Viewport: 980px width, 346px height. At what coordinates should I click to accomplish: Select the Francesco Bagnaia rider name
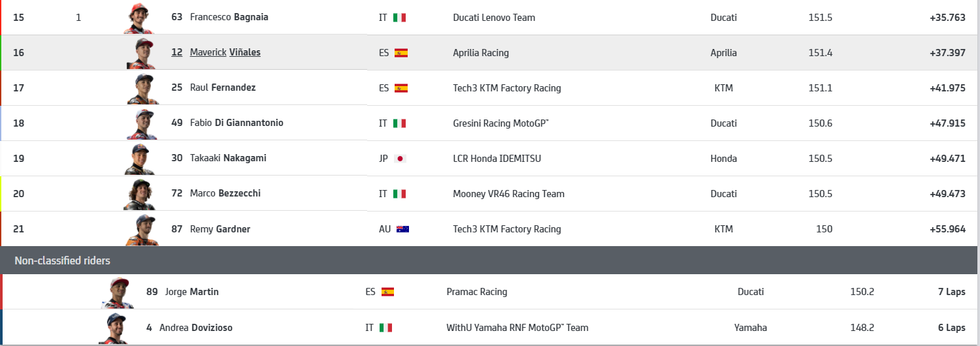(229, 17)
